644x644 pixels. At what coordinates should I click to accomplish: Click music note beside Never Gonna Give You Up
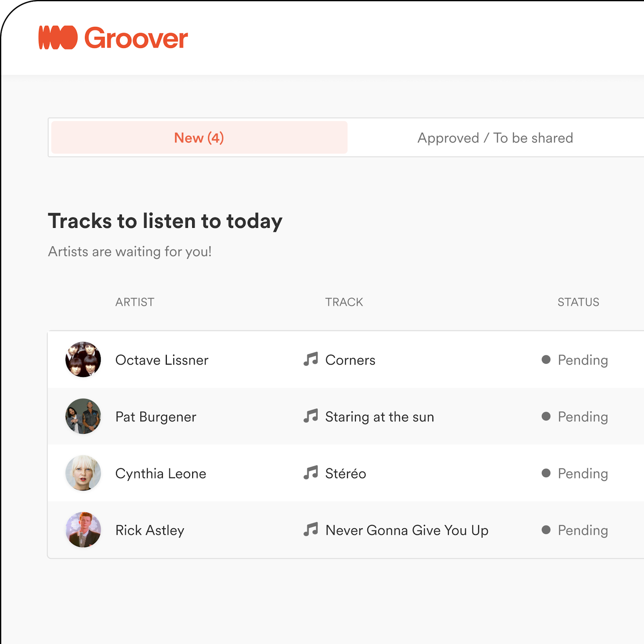(x=311, y=530)
